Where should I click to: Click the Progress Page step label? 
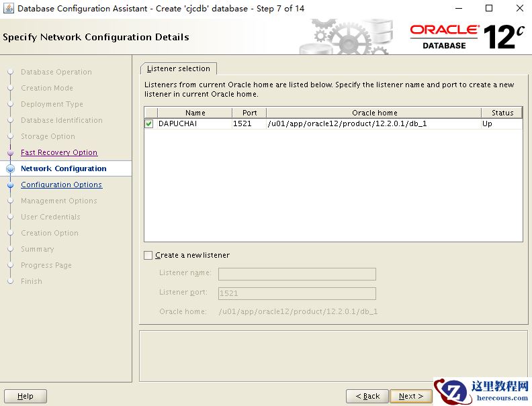click(x=46, y=265)
